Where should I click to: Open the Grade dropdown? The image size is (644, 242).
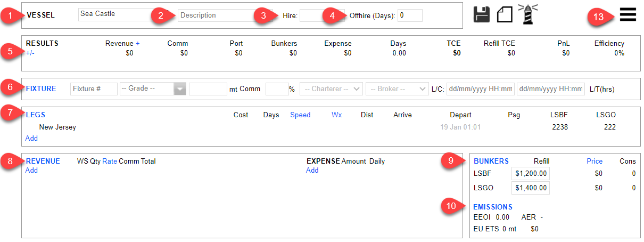(153, 88)
